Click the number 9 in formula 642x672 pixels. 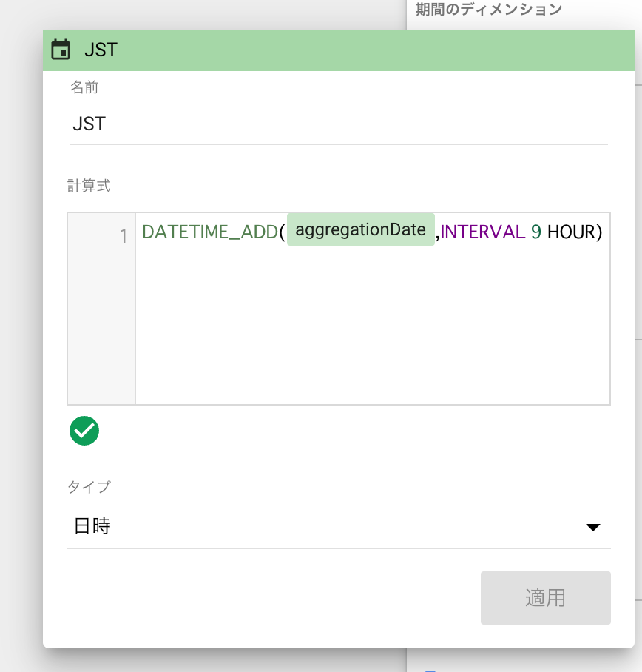pos(535,232)
